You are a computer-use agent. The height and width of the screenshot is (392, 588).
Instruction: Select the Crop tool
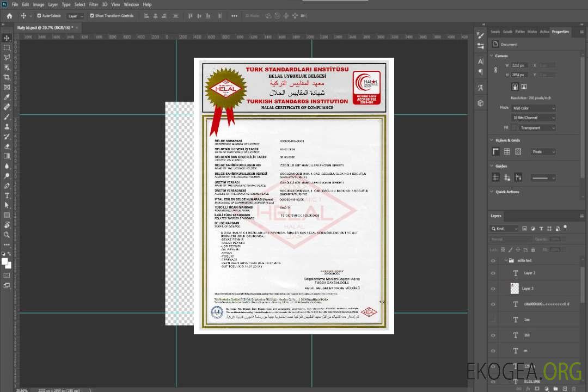(x=7, y=77)
